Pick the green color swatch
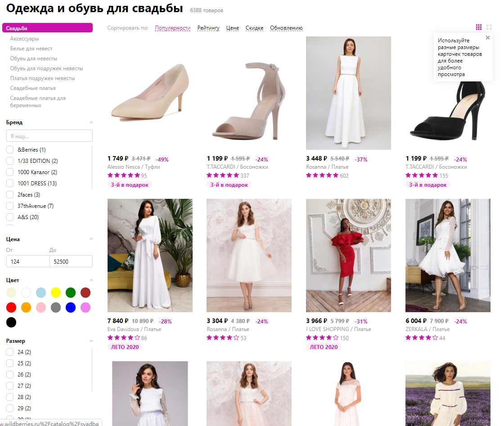The width and height of the screenshot is (504, 426). coord(70,293)
